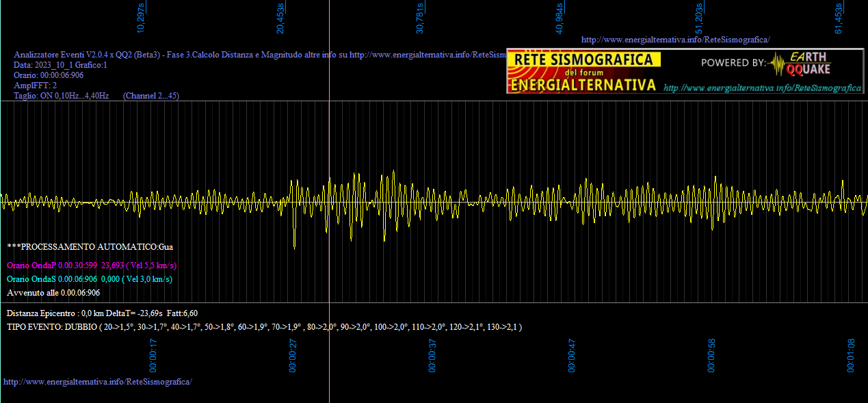Image resolution: width=868 pixels, height=403 pixels.
Task: Open the RetiSismografica link below the Earthquake logo
Action: click(x=762, y=88)
